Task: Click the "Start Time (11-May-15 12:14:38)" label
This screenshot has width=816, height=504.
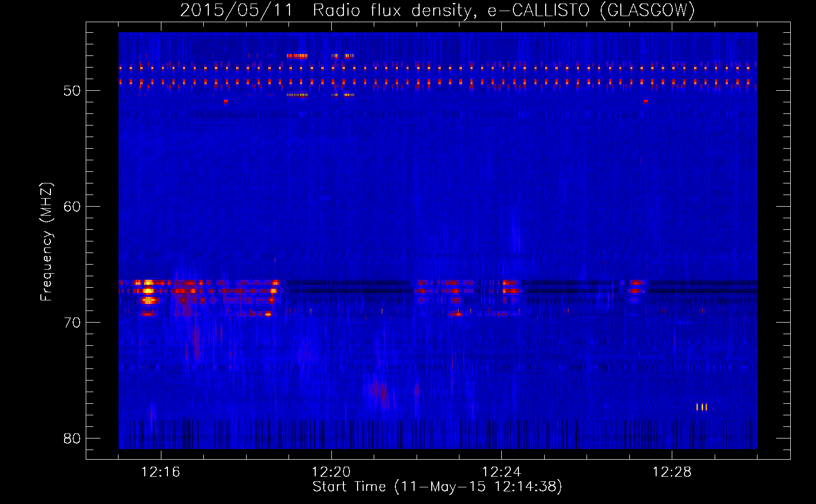Action: click(x=437, y=487)
